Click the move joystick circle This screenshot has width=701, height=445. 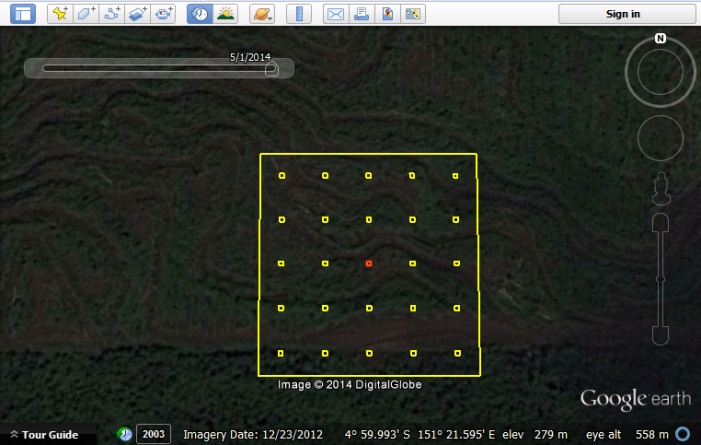pos(660,138)
